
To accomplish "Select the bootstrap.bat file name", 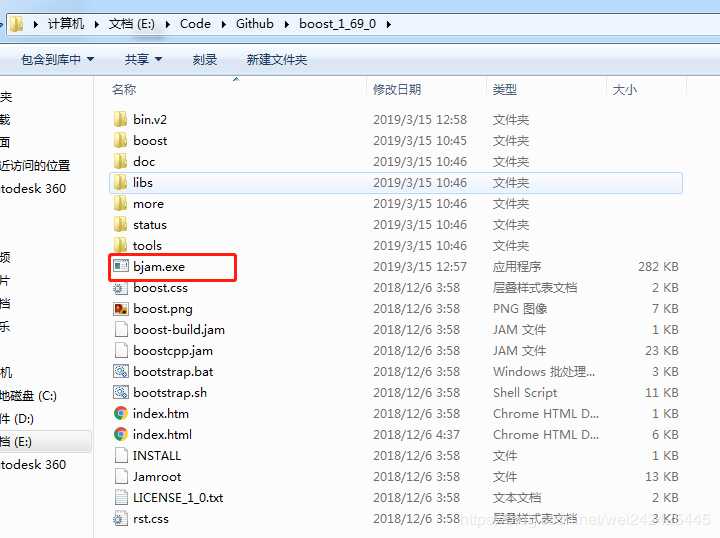I will (x=173, y=372).
